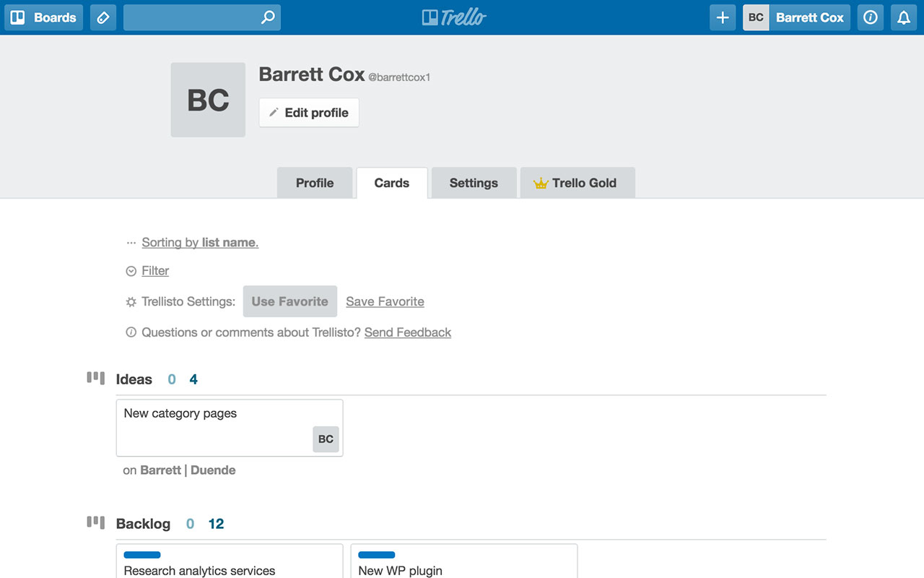Go to Trello home via logo

pos(454,17)
